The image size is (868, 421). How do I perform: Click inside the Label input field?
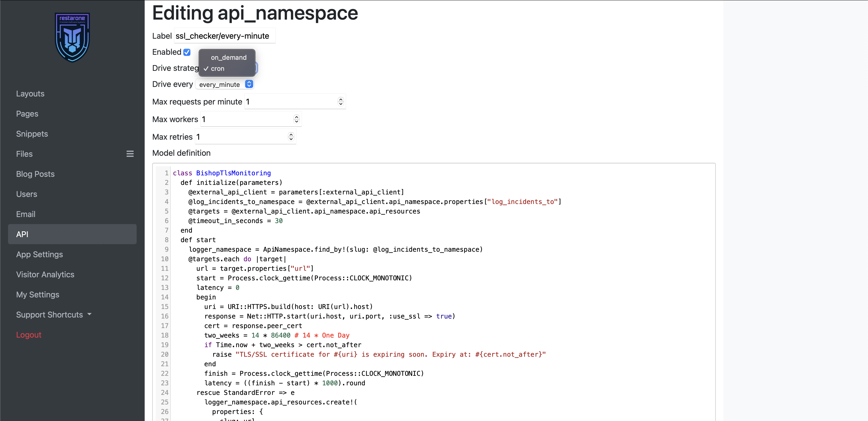[x=224, y=36]
